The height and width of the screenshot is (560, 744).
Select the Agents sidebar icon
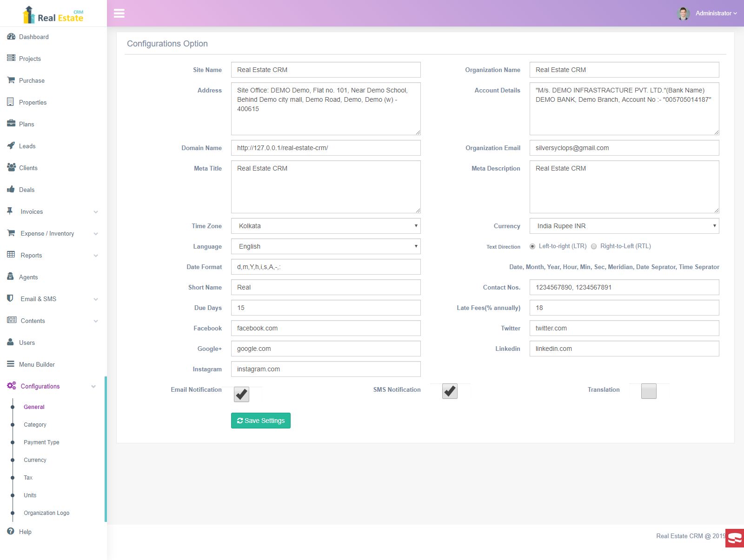[10, 277]
